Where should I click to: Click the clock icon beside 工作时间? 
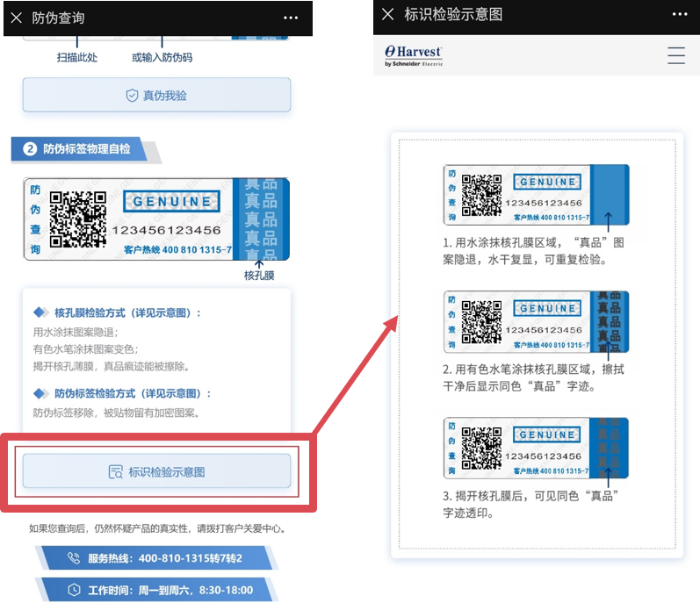pos(74,590)
